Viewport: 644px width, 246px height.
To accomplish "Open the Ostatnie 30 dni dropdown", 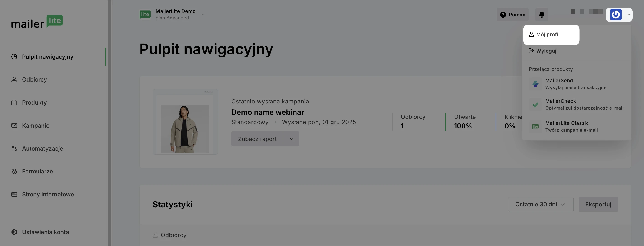I will coord(541,204).
